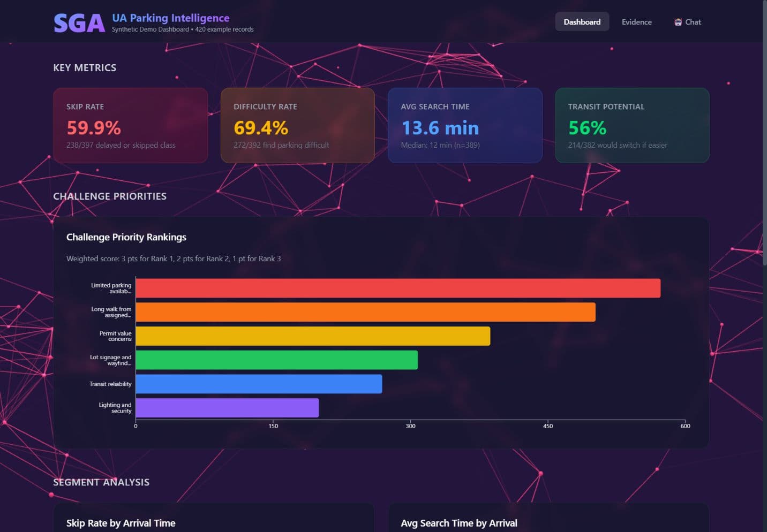Click the 'Long walk from assigned...' axis label
The image size is (767, 532).
111,312
